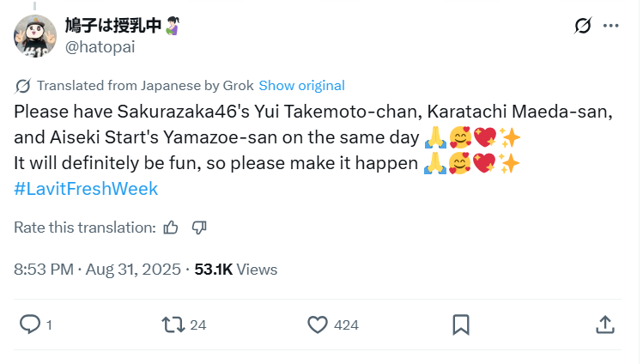This screenshot has height=364, width=643.
Task: Rate translation with thumbs down
Action: [199, 227]
